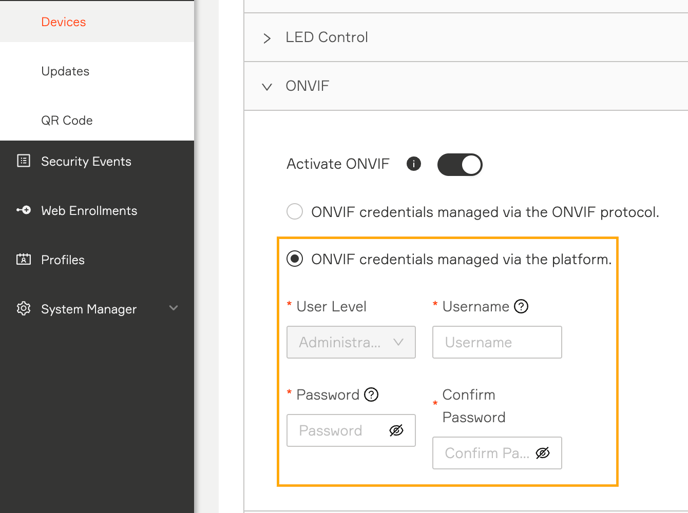Select credentials managed via the platform option
Viewport: 688px width, 513px height.
pos(294,258)
